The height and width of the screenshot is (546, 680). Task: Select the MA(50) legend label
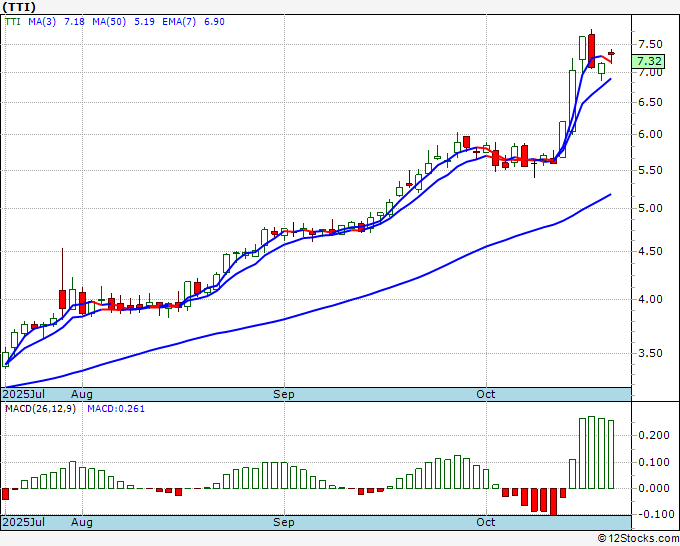[x=109, y=21]
